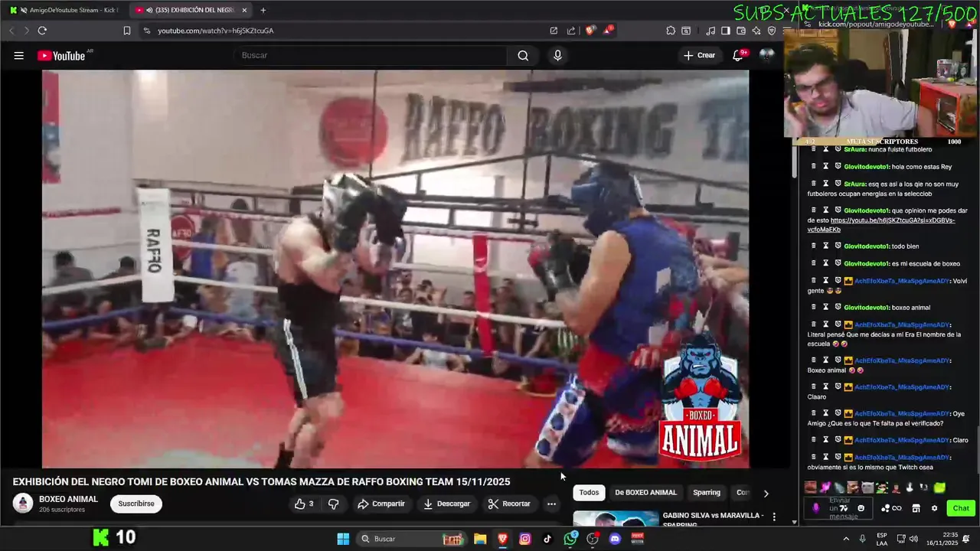Open the browser extensions puzzle icon
This screenshot has height=551, width=980.
(671, 31)
